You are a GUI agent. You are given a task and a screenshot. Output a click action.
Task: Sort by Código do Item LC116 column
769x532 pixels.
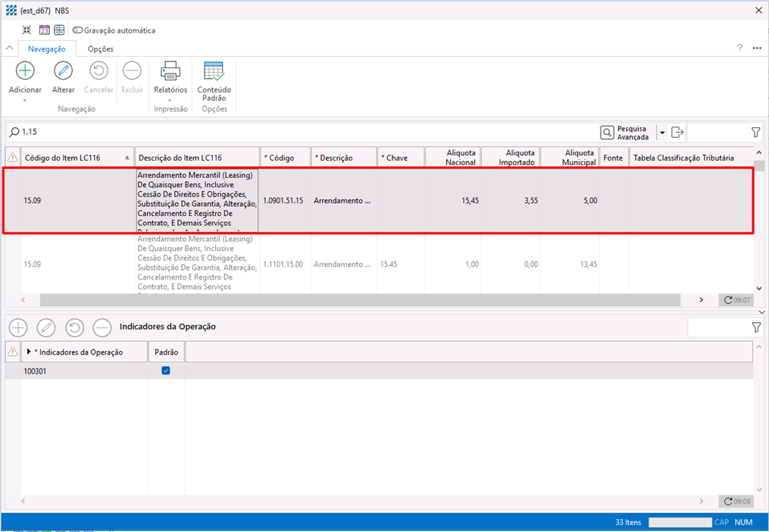pyautogui.click(x=72, y=158)
